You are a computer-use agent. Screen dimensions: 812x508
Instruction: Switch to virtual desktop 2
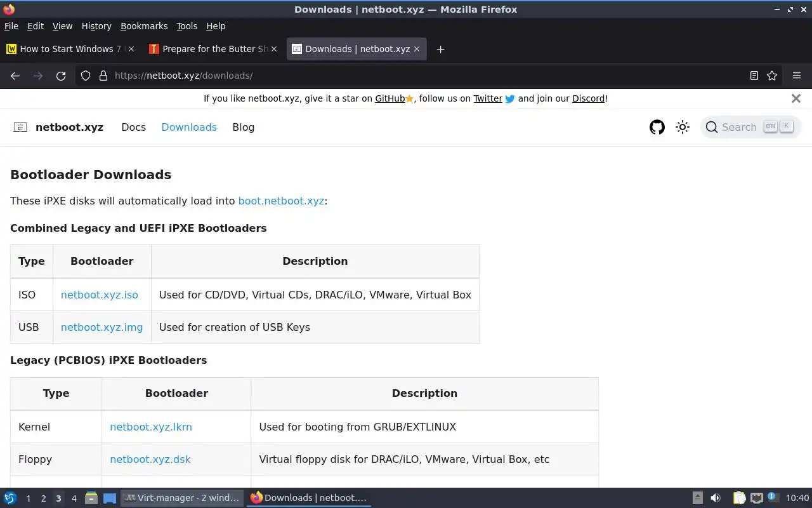(x=43, y=498)
